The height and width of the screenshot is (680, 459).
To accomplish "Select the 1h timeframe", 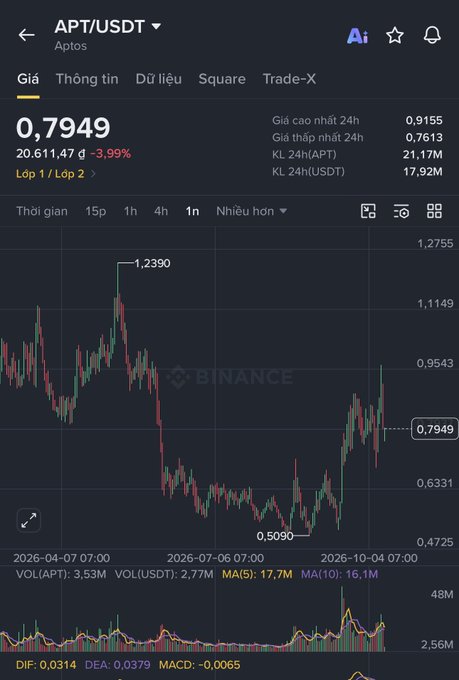I will [130, 211].
